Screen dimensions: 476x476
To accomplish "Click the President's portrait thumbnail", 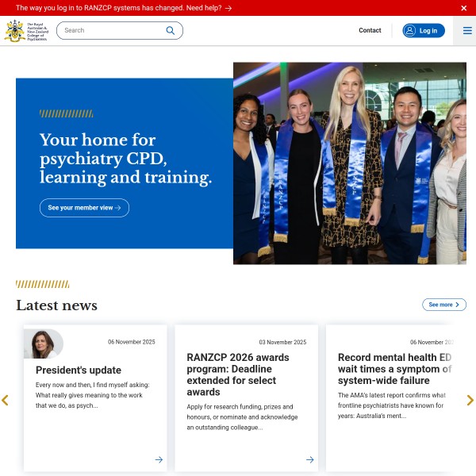I will click(44, 344).
